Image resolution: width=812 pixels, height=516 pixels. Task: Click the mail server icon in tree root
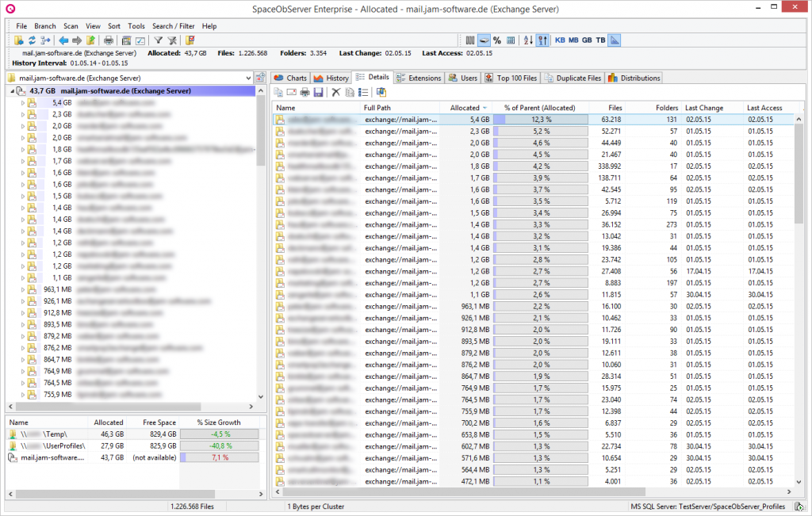tap(21, 90)
